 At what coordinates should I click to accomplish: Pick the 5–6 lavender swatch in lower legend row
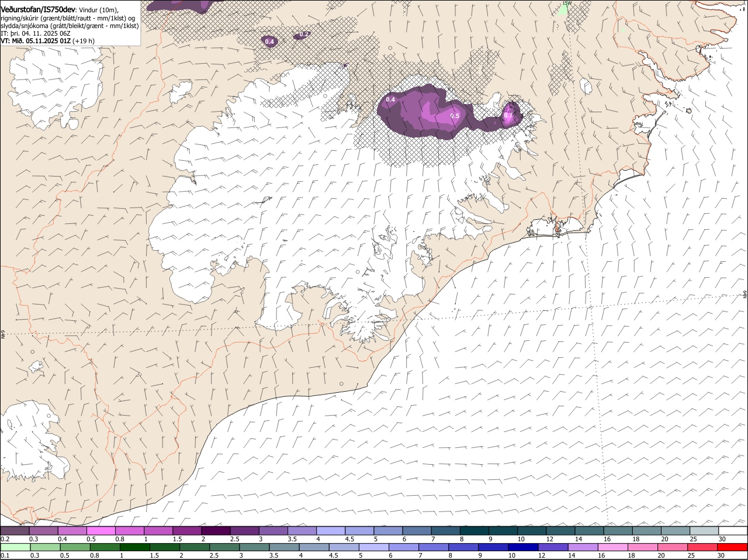(x=373, y=547)
